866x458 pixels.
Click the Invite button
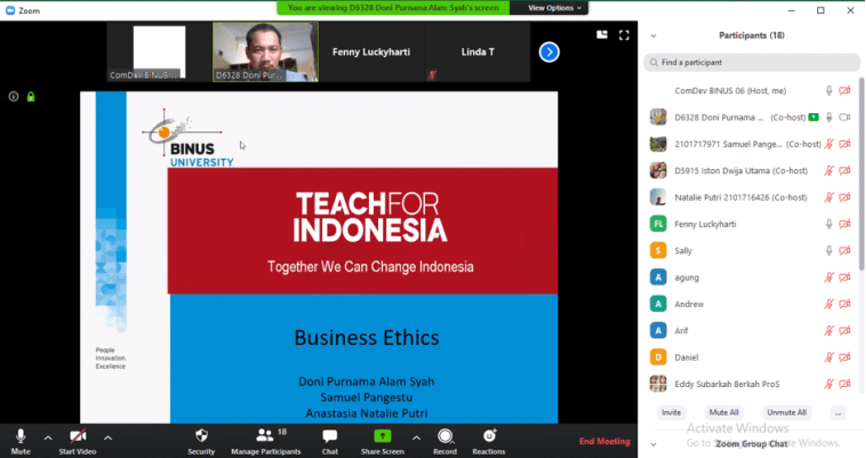coord(671,413)
